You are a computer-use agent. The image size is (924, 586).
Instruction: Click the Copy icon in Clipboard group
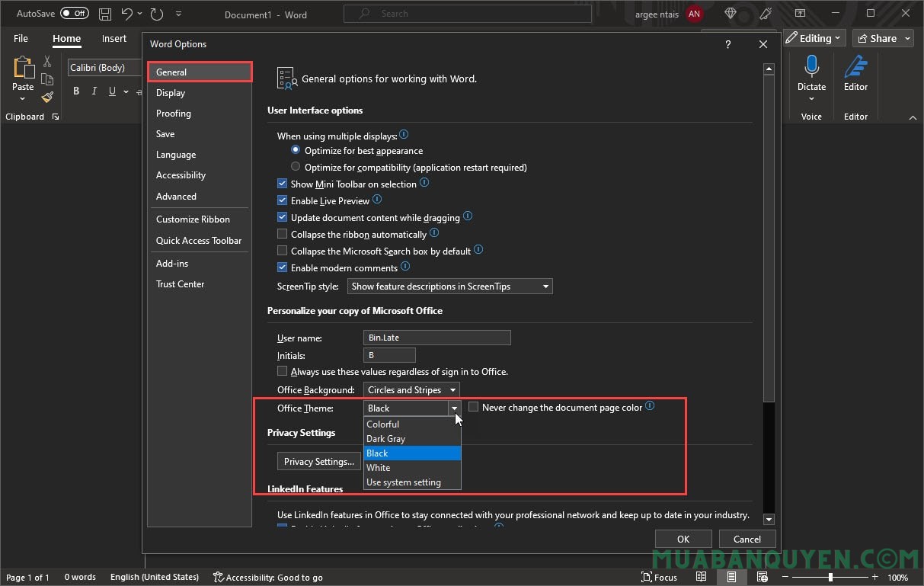(47, 79)
